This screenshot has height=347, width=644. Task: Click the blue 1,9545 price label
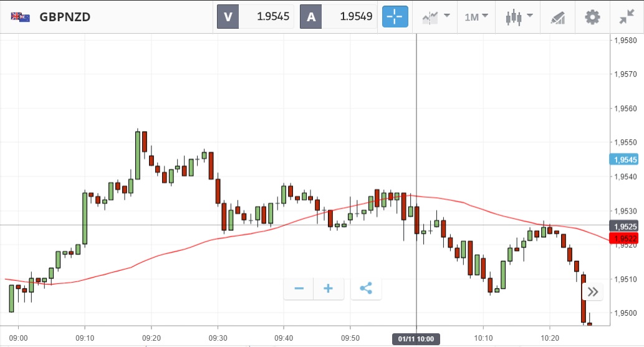[x=625, y=160]
